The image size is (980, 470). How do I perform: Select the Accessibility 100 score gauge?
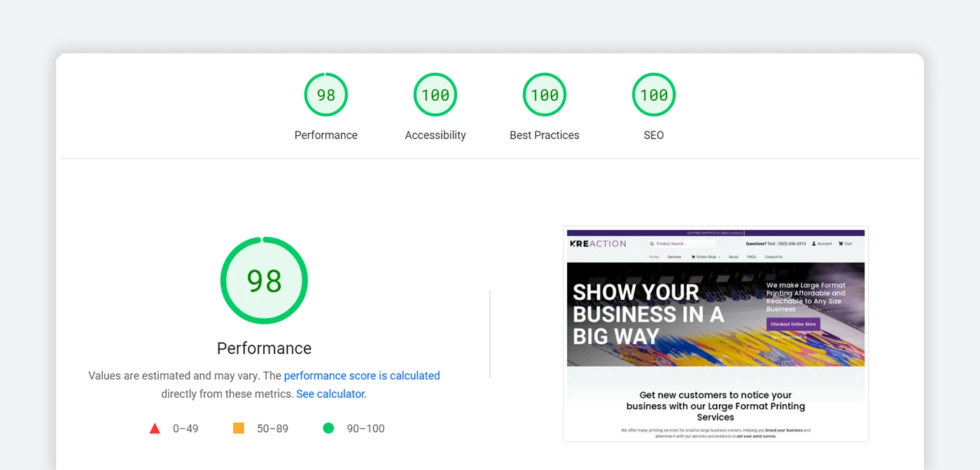435,95
